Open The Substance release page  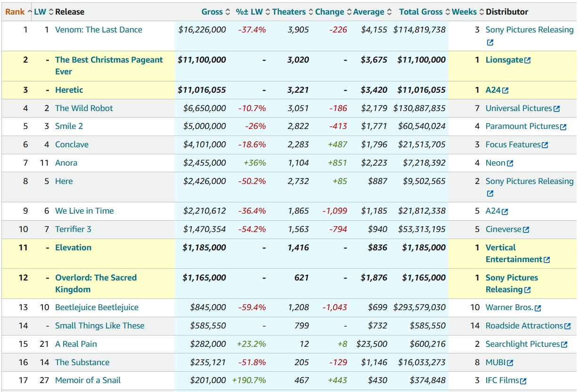coord(82,362)
